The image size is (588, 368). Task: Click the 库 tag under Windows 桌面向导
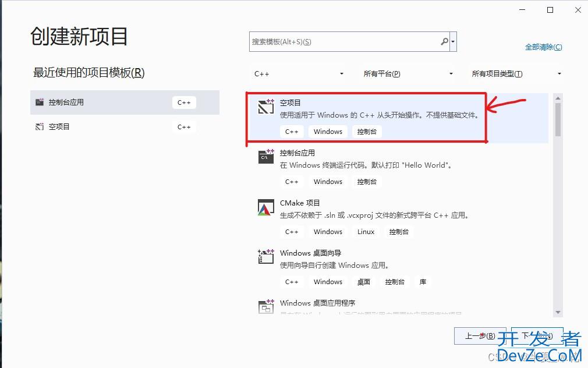click(423, 282)
